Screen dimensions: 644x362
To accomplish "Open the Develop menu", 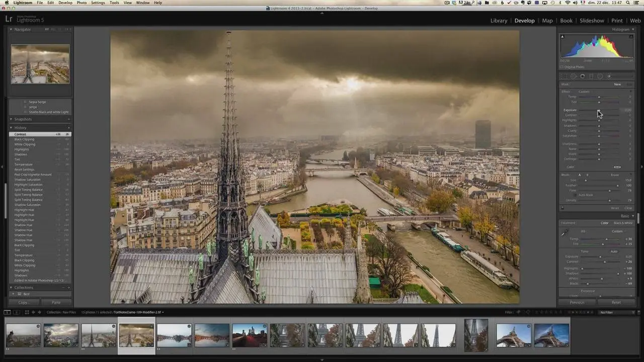I will coord(65,3).
